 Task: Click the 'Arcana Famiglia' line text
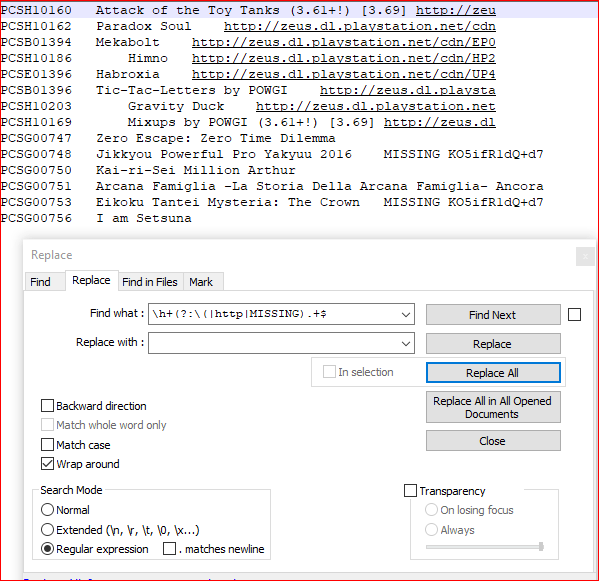click(319, 186)
